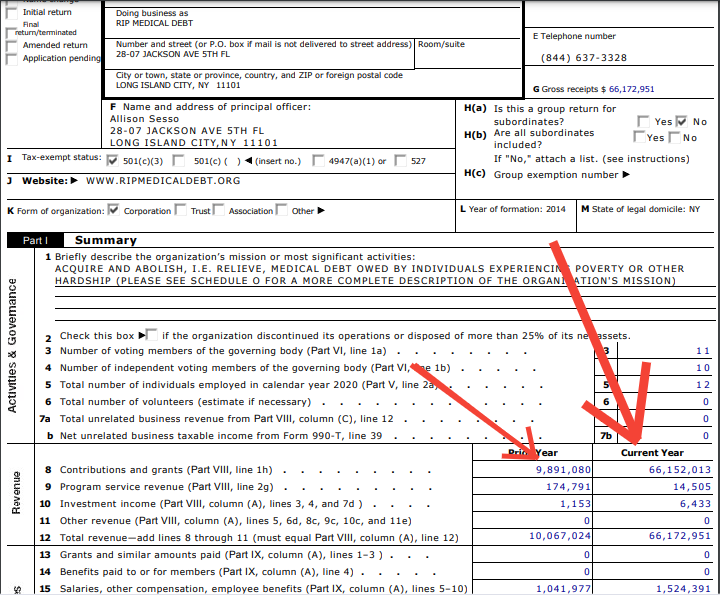Click the Part I label
The width and height of the screenshot is (720, 595).
(x=35, y=241)
